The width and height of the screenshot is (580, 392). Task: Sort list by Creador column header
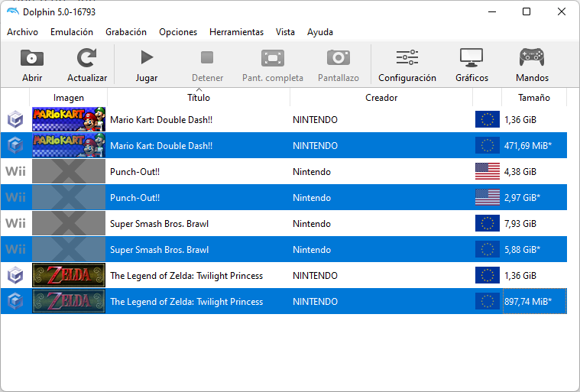tap(381, 98)
